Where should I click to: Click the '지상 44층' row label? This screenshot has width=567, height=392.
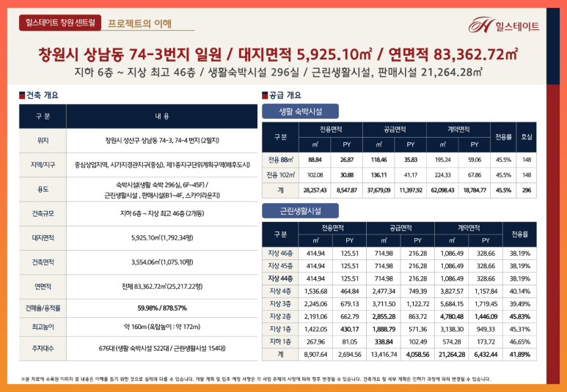click(280, 278)
